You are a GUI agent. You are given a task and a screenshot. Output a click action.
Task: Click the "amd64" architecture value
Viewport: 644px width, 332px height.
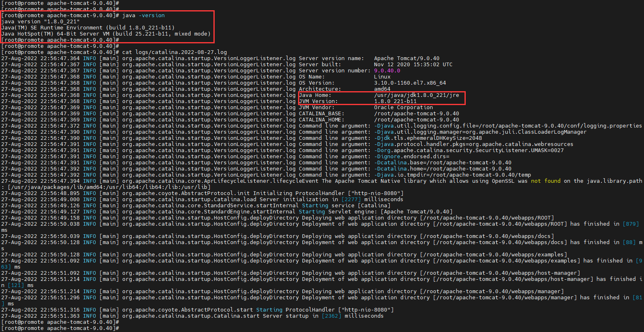pos(382,89)
